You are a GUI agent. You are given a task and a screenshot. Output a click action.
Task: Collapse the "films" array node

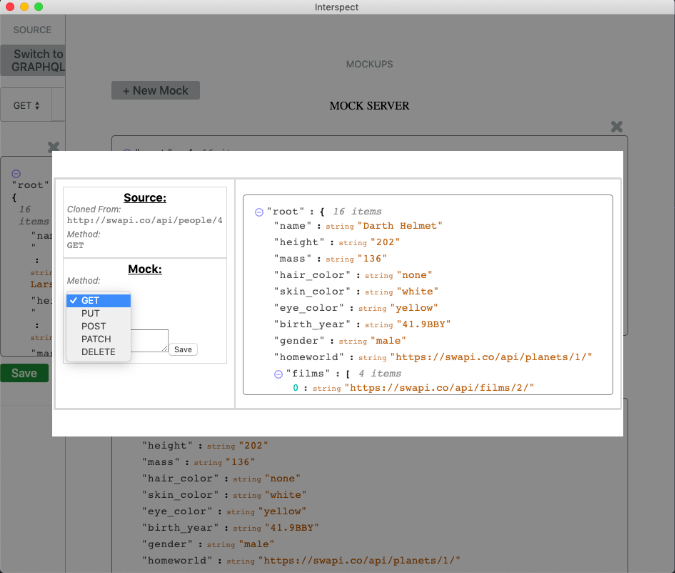click(x=278, y=374)
